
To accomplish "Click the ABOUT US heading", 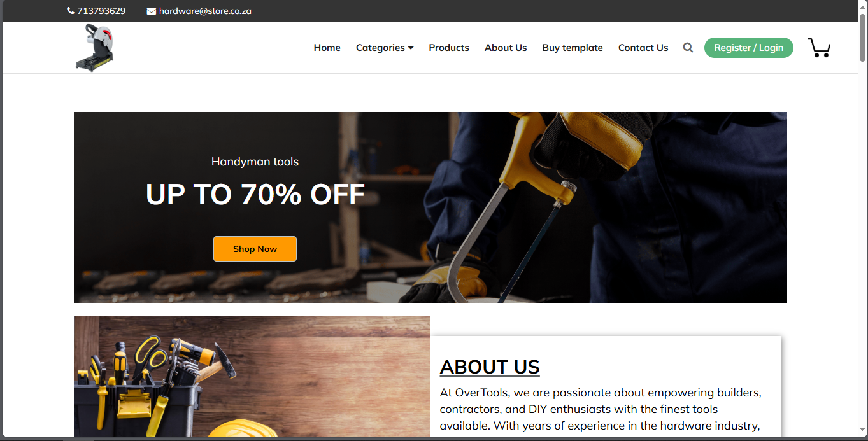I will (x=490, y=367).
